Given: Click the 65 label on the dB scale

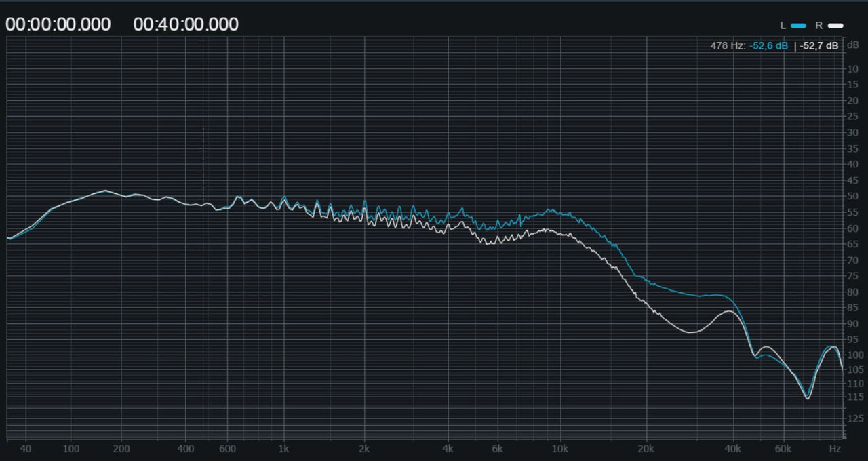Looking at the screenshot, I should (x=853, y=244).
